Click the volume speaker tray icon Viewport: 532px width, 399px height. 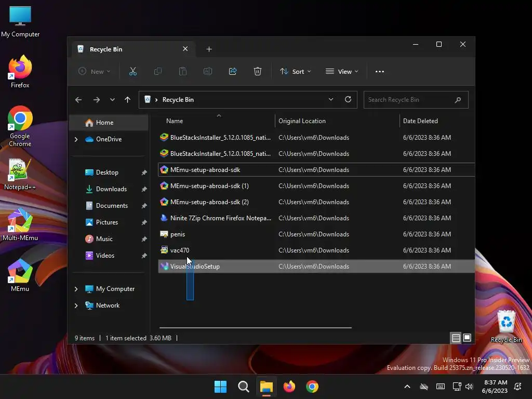pyautogui.click(x=469, y=387)
